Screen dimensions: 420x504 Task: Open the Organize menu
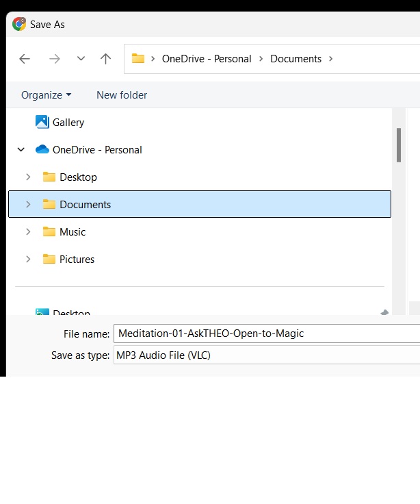point(46,95)
